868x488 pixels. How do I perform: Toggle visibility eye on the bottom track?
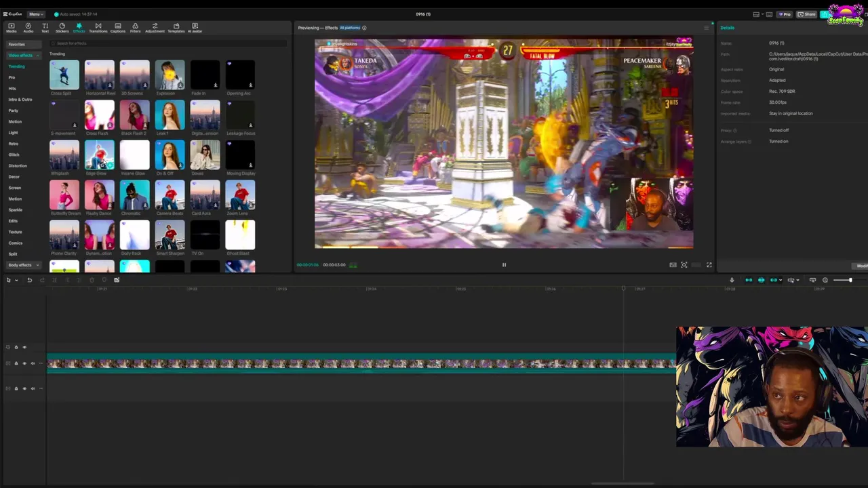coord(24,388)
